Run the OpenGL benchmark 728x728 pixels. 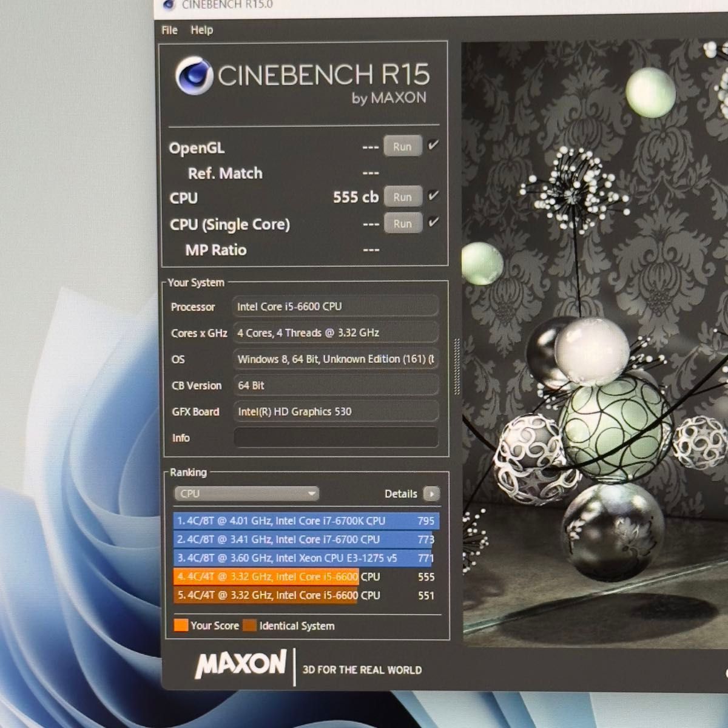pyautogui.click(x=402, y=147)
